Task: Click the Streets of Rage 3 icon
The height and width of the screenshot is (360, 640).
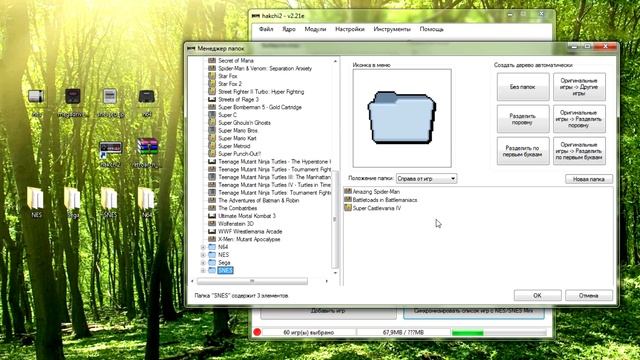Action: pyautogui.click(x=212, y=99)
